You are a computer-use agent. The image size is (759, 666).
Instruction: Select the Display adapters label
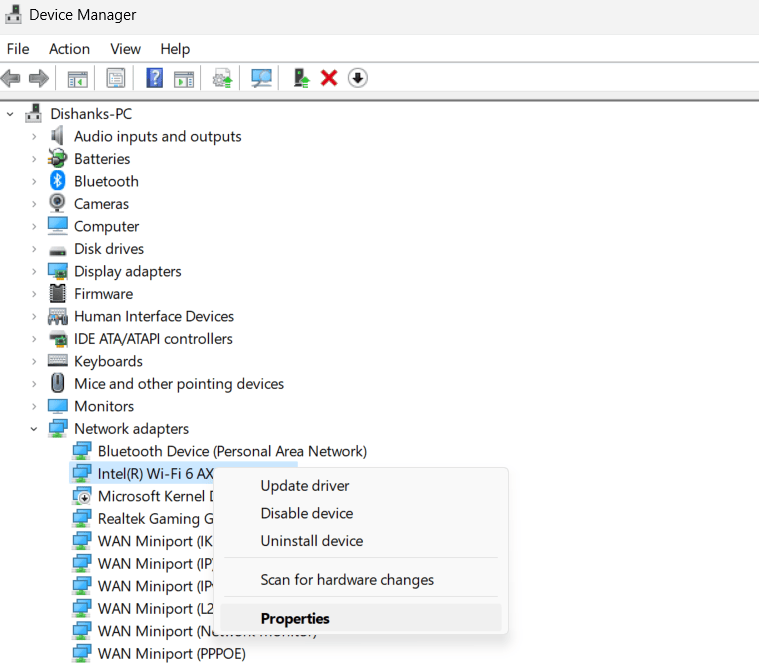point(128,271)
